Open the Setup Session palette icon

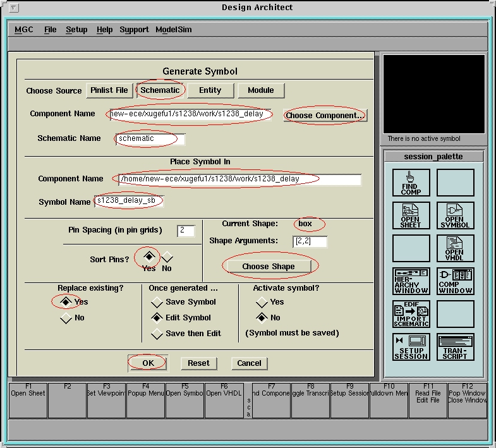point(411,347)
